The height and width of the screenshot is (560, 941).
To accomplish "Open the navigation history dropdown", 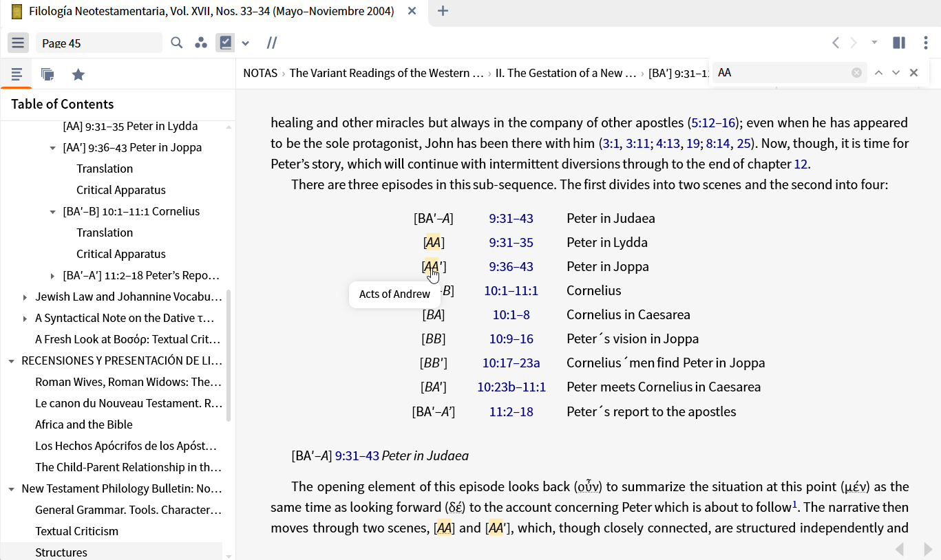I will click(874, 43).
